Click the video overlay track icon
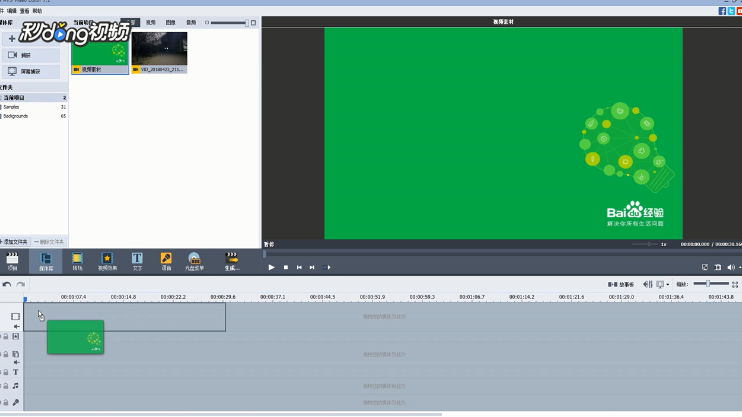 coord(16,354)
